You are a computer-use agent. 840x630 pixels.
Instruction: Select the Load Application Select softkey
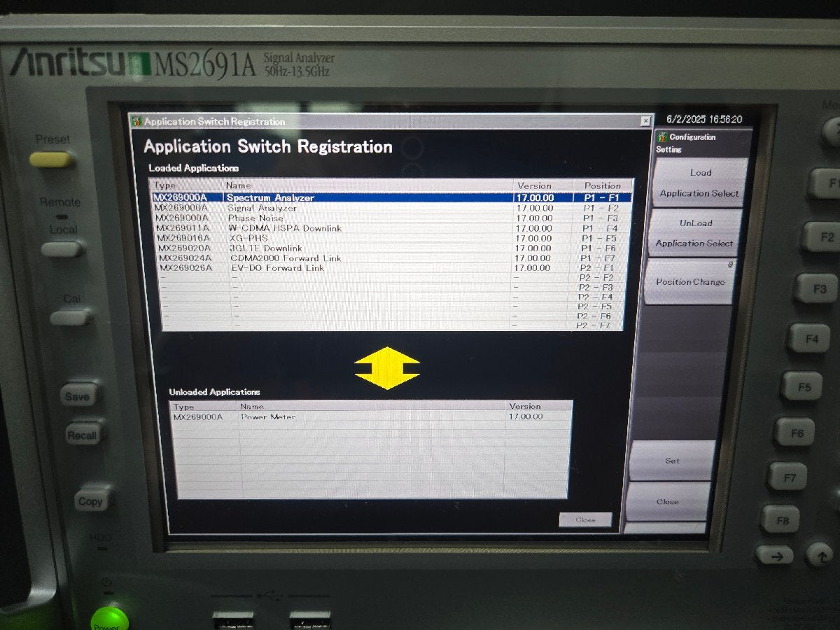(699, 183)
